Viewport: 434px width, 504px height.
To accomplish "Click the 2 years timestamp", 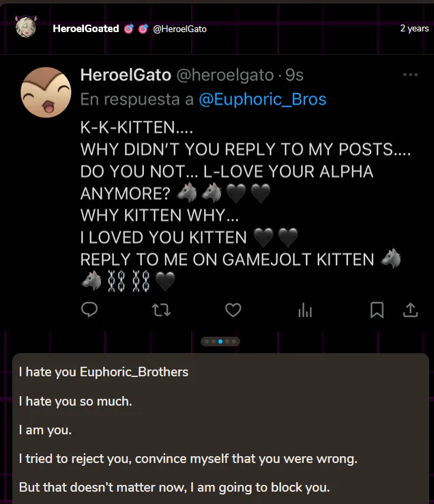I will 414,28.
